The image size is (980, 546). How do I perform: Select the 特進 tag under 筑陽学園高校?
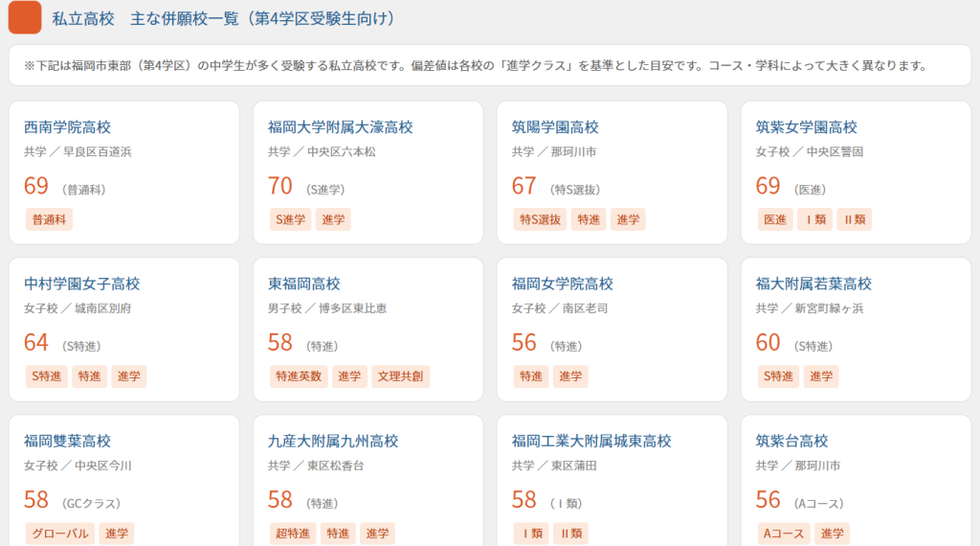[589, 219]
